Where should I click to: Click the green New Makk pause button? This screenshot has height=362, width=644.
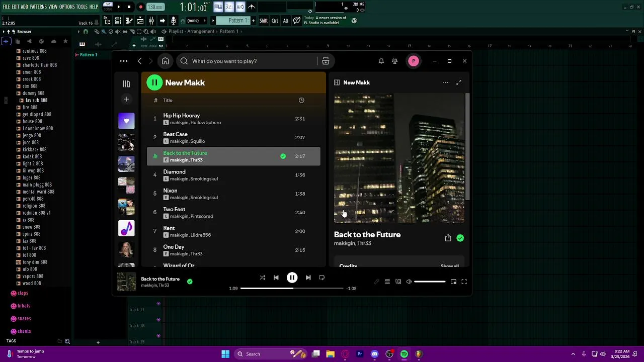coord(154,82)
